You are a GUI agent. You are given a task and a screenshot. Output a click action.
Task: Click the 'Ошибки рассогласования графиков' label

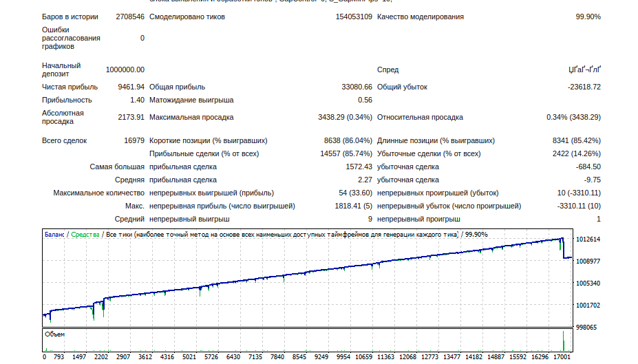tap(71, 38)
